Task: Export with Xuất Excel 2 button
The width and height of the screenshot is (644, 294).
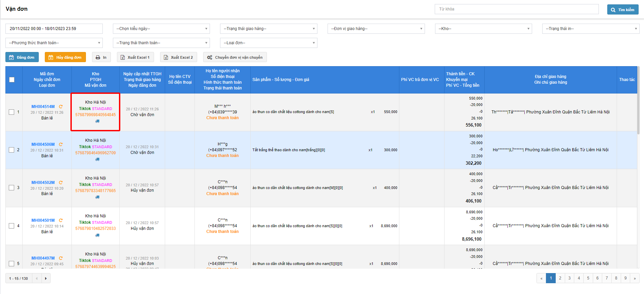Action: (178, 57)
